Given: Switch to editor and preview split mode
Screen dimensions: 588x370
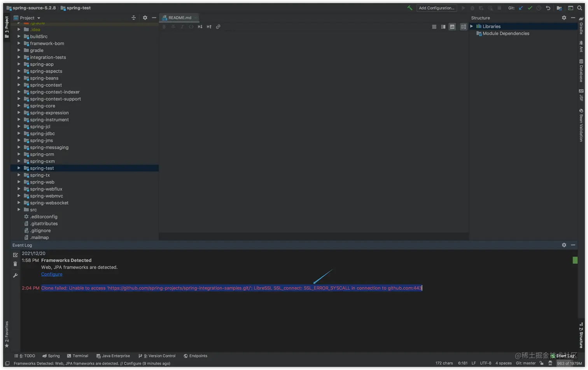Looking at the screenshot, I should (x=443, y=27).
